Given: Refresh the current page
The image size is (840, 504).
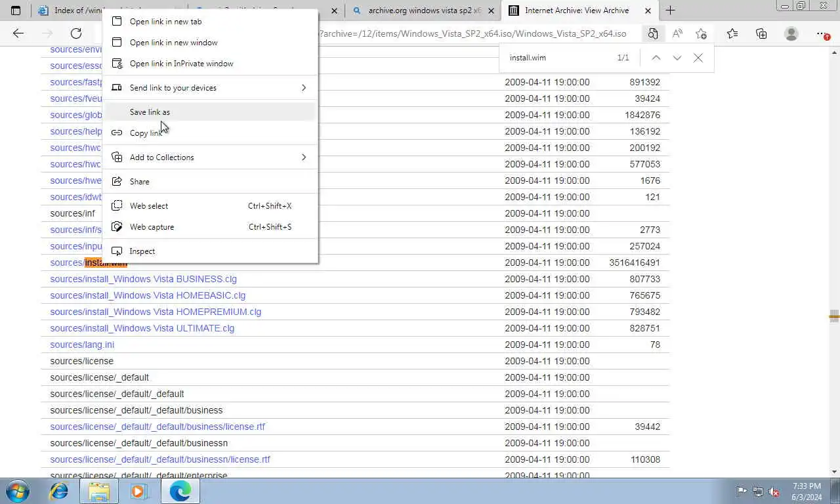Looking at the screenshot, I should click(76, 33).
